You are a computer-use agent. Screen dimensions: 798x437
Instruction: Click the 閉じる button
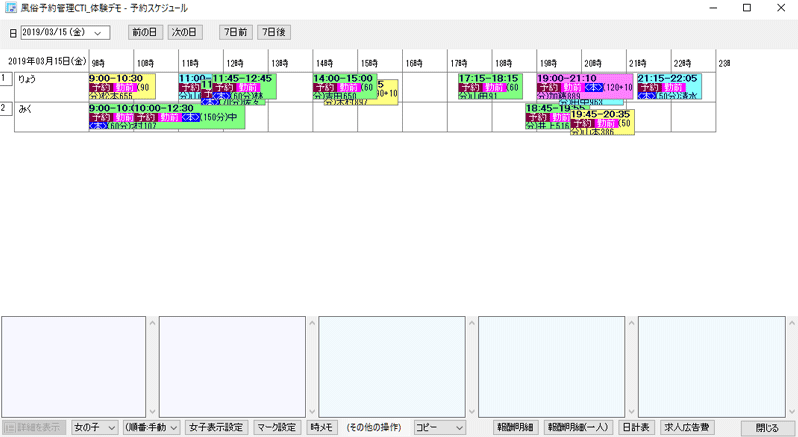(766, 427)
